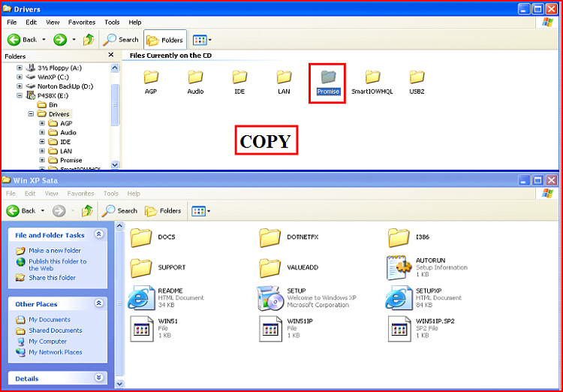Screen dimensions: 563x392
Task: Click folder tree scrollbar down arrow
Action: tap(115, 164)
